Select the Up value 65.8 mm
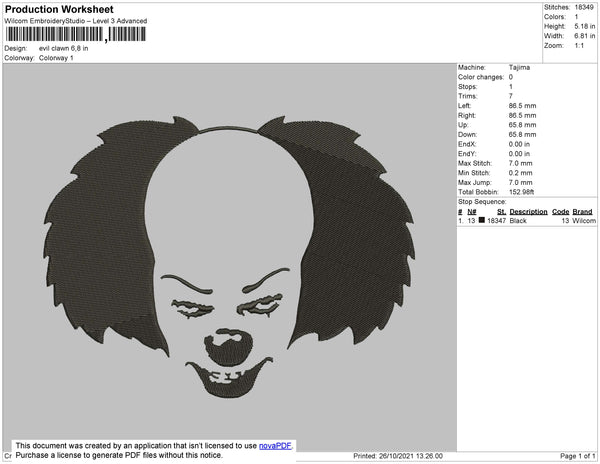 click(x=522, y=125)
